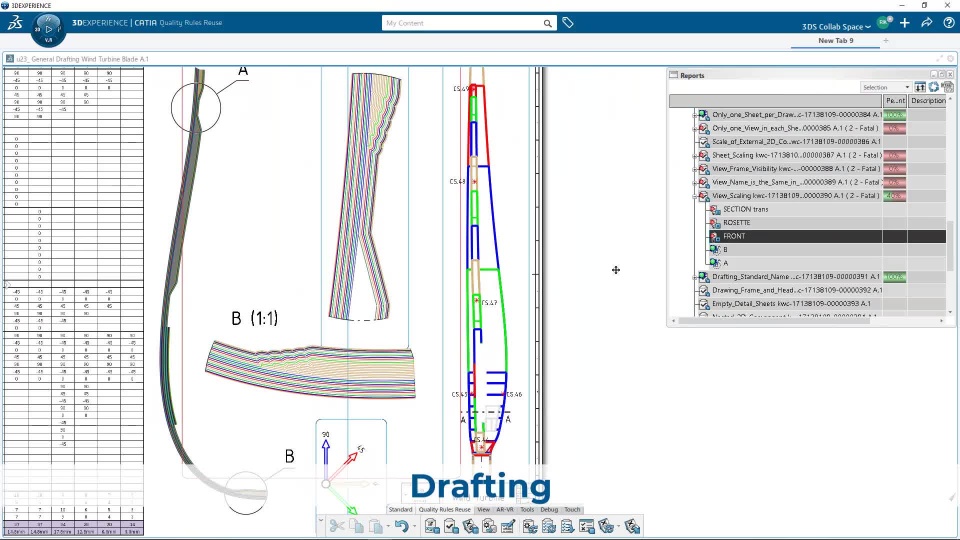Click the My Content search field

pyautogui.click(x=462, y=23)
